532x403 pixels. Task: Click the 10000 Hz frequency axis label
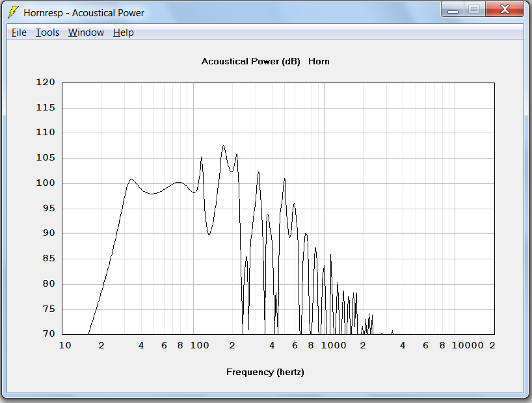(468, 346)
